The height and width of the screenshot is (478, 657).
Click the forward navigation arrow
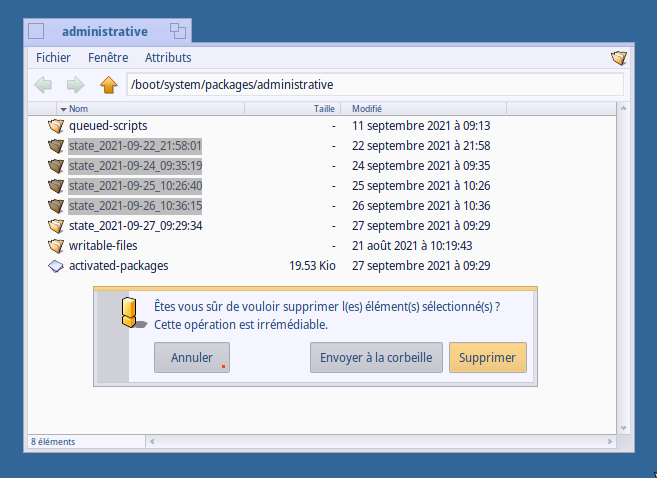[x=75, y=85]
